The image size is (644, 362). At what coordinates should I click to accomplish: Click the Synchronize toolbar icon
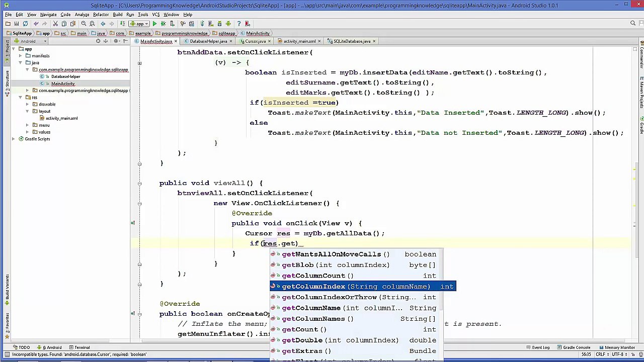(x=25, y=24)
